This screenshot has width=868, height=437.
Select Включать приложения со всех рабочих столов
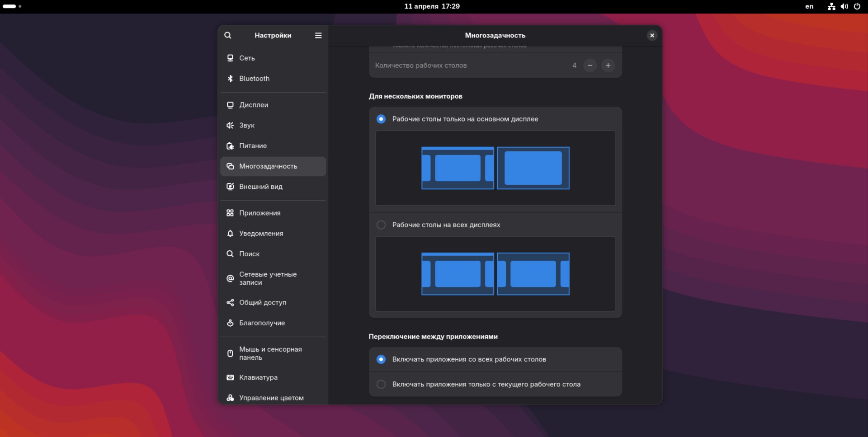coord(381,360)
